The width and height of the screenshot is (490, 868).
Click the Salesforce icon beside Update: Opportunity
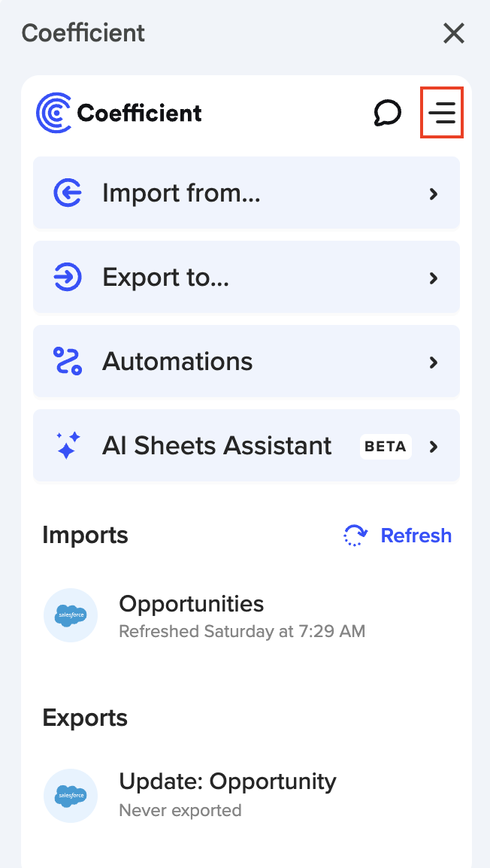[x=71, y=796]
